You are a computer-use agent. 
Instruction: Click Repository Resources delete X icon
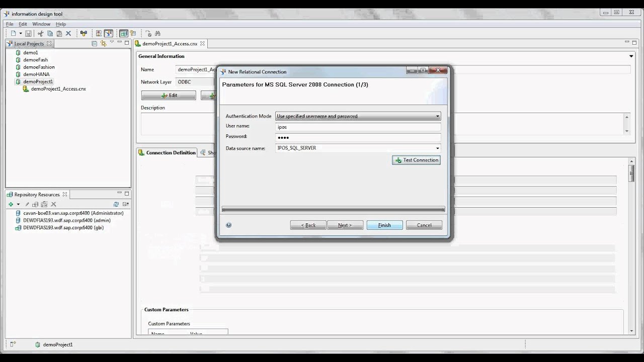click(54, 204)
